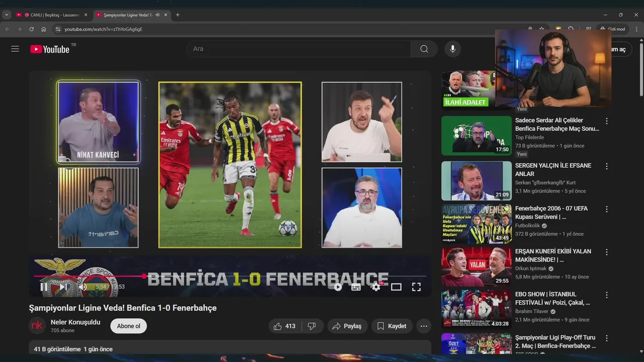Open 'Fenerbahçe 2006 - 07 UEFA' thumbnail
This screenshot has height=362, width=644.
(x=476, y=224)
